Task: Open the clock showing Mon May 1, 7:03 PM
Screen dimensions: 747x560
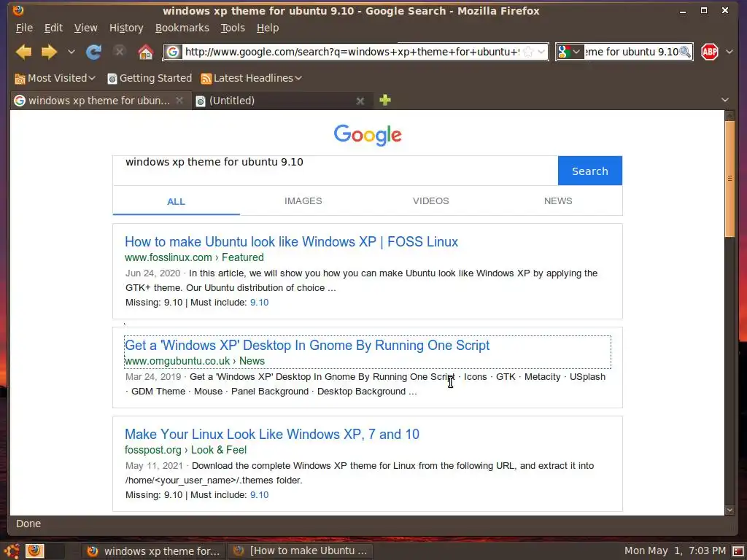Action: 675,551
